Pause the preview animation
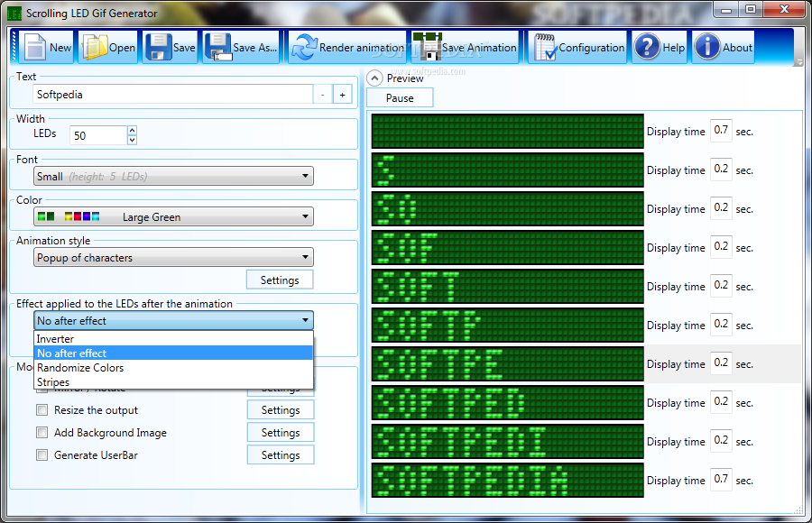Screen dimensions: 812x523 click(400, 98)
